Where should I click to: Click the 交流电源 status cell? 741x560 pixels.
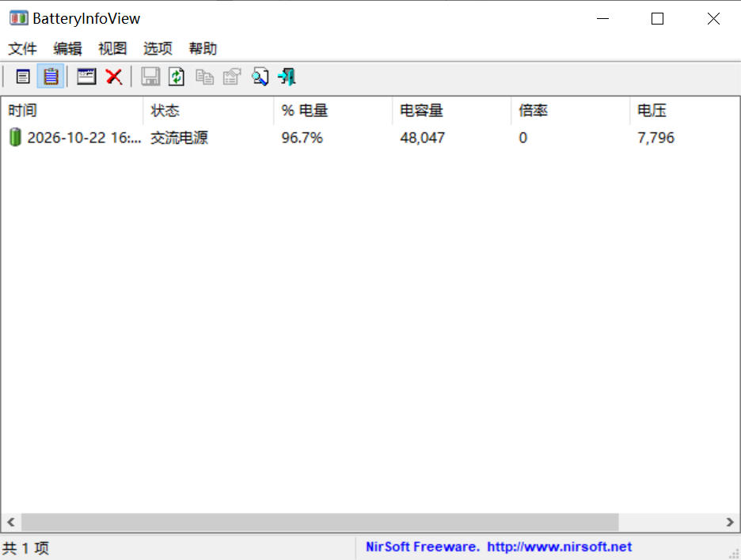coord(179,138)
